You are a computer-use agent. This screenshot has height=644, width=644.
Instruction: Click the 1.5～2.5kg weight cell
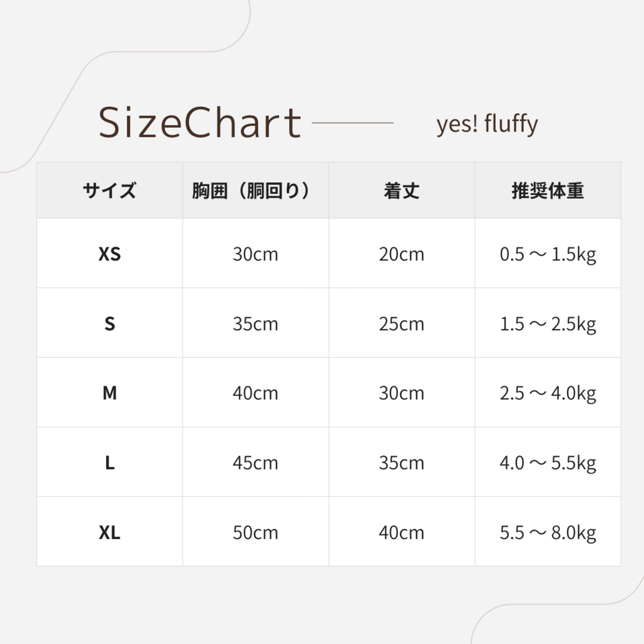[x=547, y=324]
